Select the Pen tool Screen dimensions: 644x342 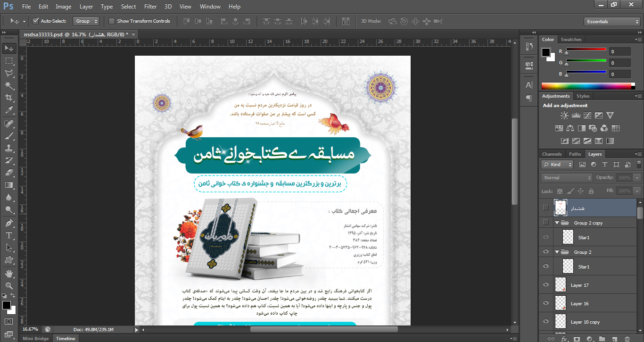point(9,223)
